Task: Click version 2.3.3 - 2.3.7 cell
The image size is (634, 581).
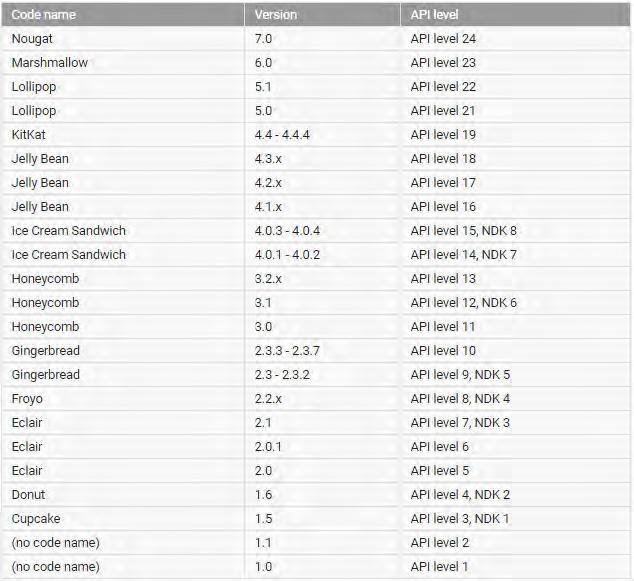Action: (322, 351)
